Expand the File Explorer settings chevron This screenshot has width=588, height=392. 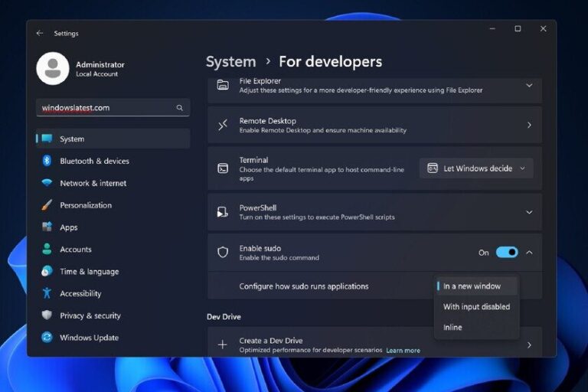click(x=529, y=86)
